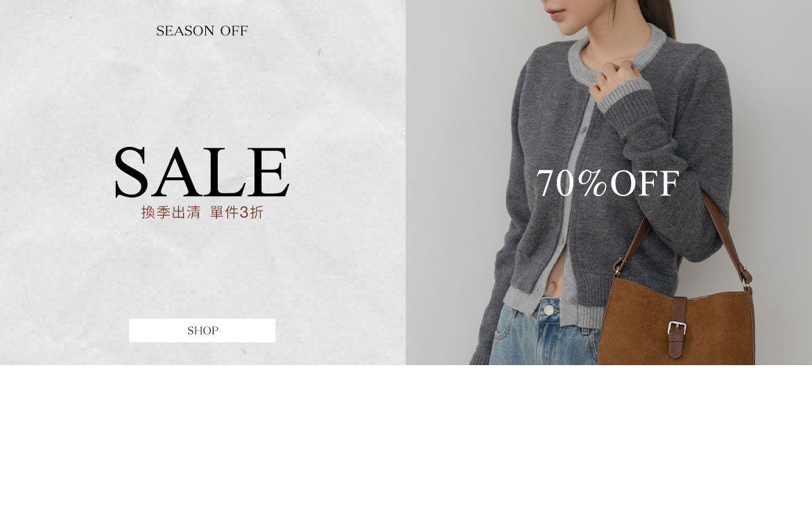The width and height of the screenshot is (812, 512).
Task: Click the SHOP button
Action: tap(202, 330)
